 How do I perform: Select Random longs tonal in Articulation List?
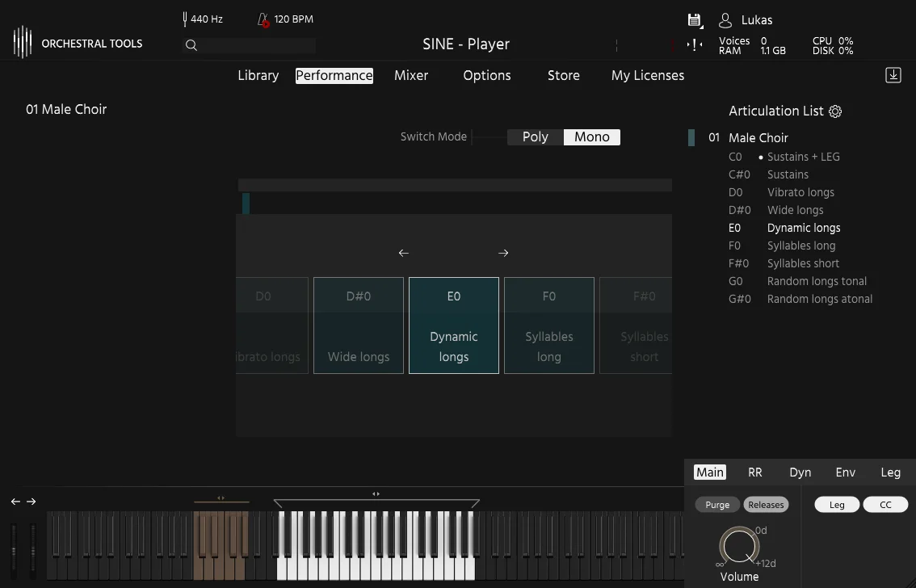click(817, 281)
